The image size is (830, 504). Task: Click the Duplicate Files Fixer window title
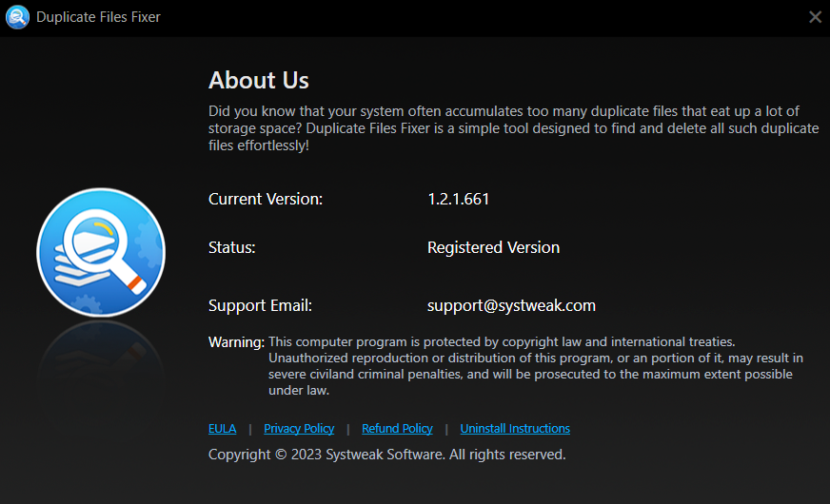click(x=98, y=17)
